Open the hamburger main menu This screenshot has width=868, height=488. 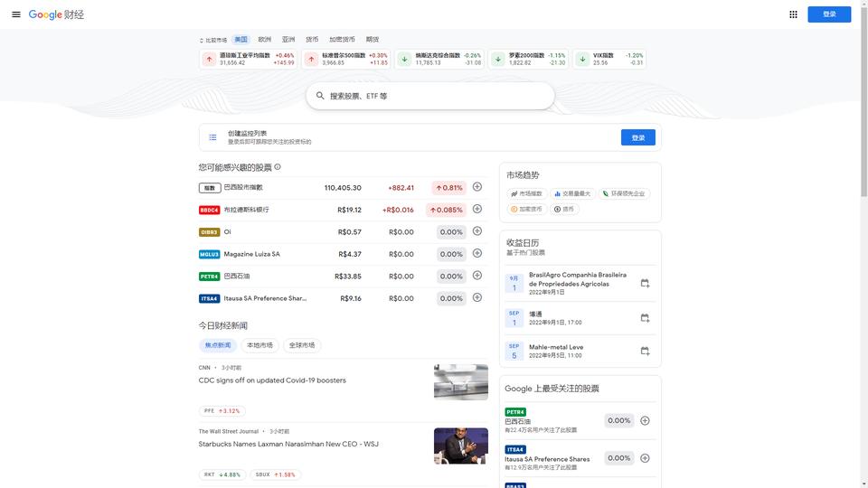click(16, 14)
